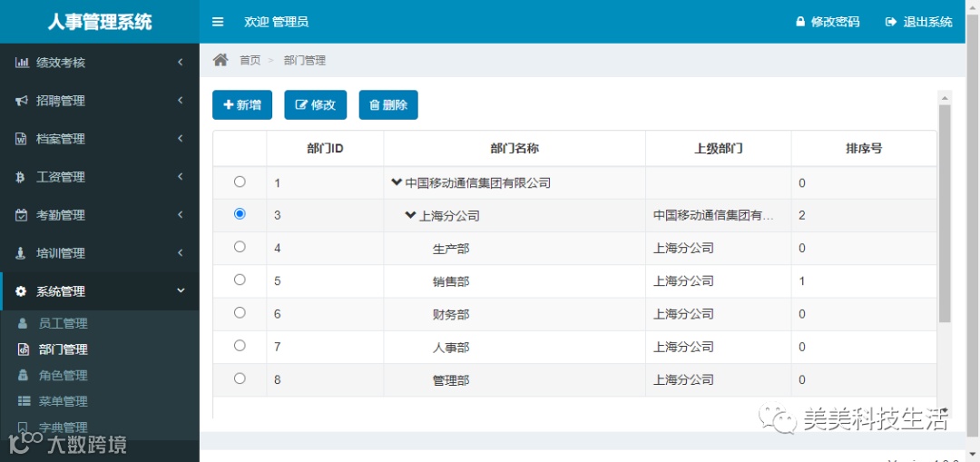This screenshot has width=980, height=462.
Task: Select radio button for 人事部 row
Action: [240, 345]
